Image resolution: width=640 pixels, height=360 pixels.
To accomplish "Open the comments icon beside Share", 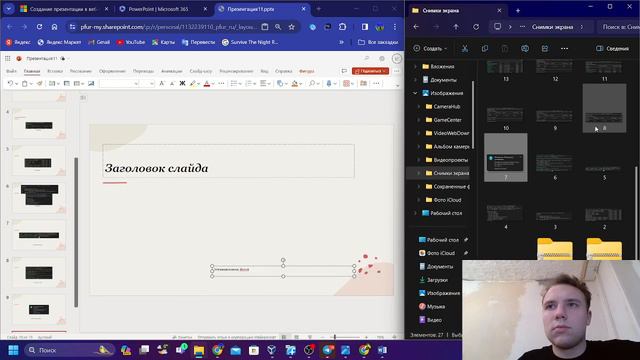I will 344,71.
